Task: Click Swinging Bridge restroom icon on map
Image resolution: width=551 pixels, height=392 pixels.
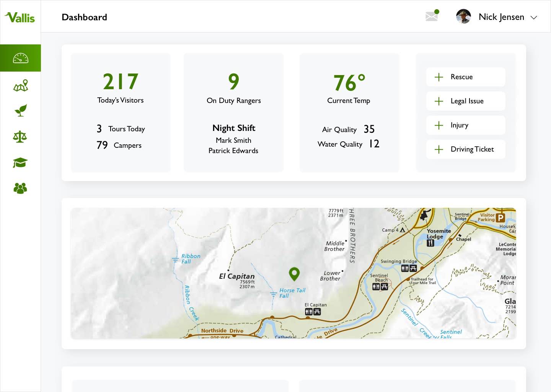Action: tap(405, 268)
